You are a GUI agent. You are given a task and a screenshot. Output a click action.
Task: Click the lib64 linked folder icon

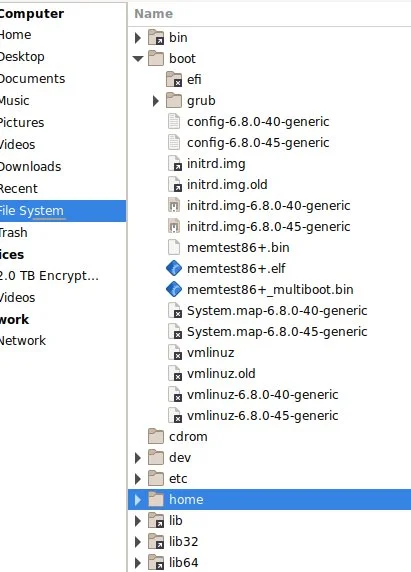tap(156, 563)
